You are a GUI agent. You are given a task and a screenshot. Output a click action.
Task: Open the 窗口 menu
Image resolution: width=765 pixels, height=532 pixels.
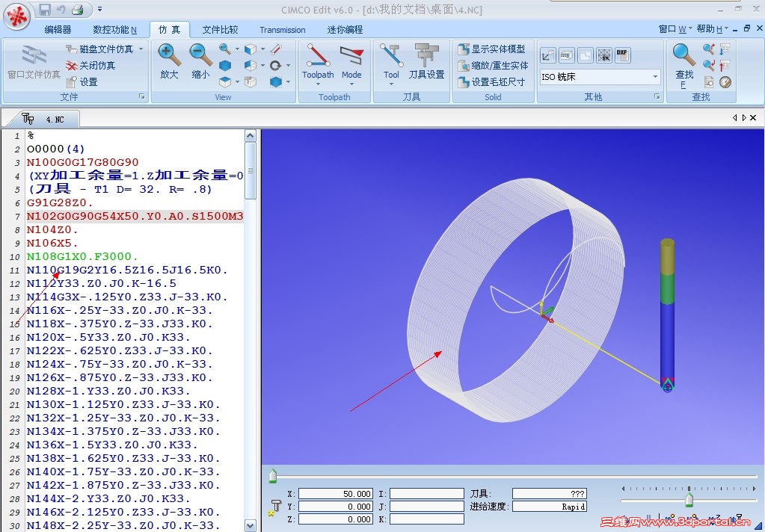675,29
